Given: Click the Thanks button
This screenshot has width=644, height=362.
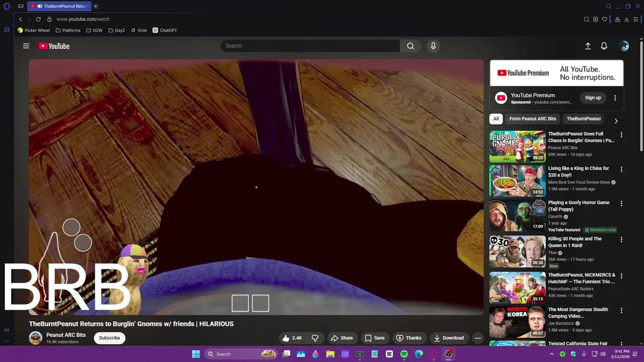Looking at the screenshot, I should (x=409, y=338).
